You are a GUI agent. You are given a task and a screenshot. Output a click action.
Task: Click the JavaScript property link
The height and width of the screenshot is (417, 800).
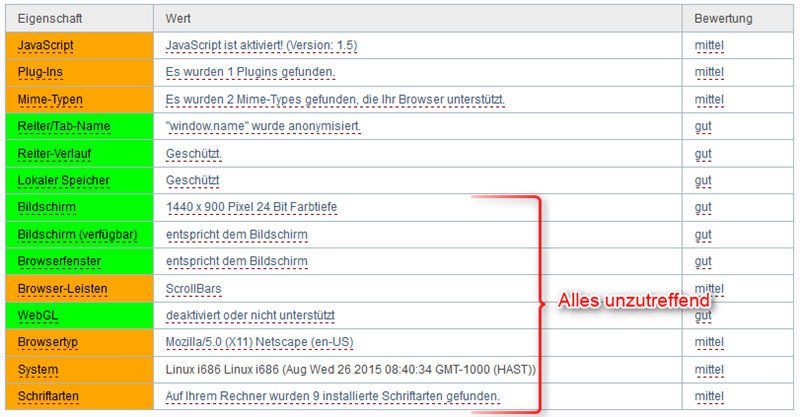click(x=46, y=46)
